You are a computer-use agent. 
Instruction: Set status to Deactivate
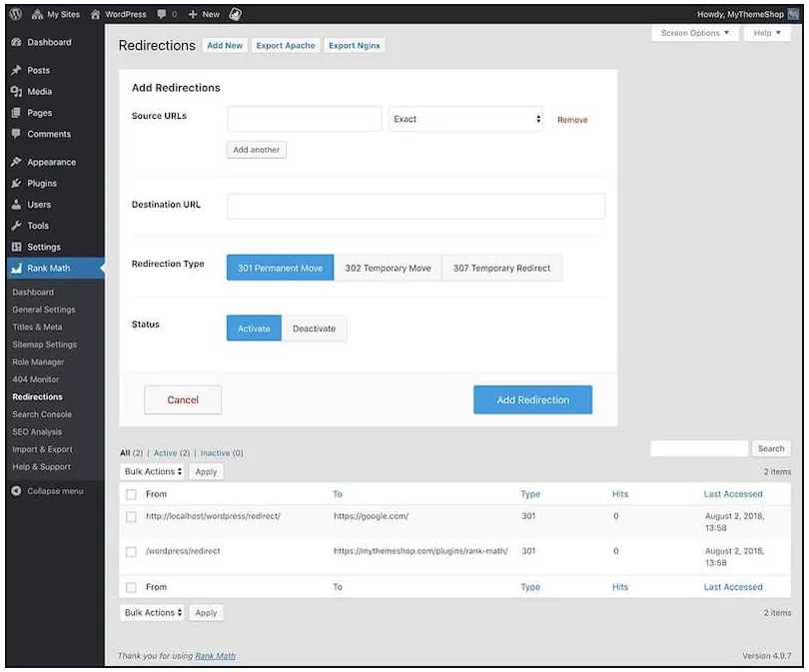click(x=315, y=328)
